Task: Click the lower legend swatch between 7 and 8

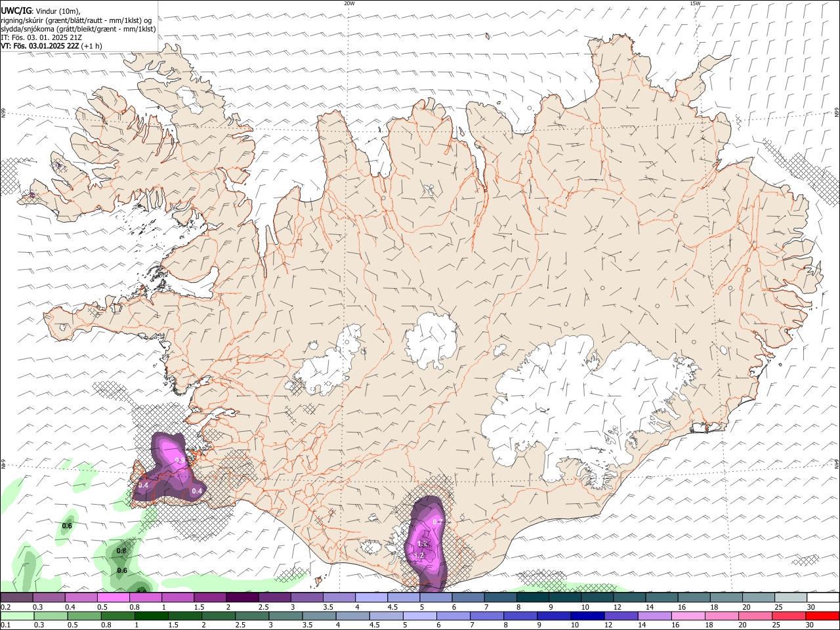Action: 488,616
